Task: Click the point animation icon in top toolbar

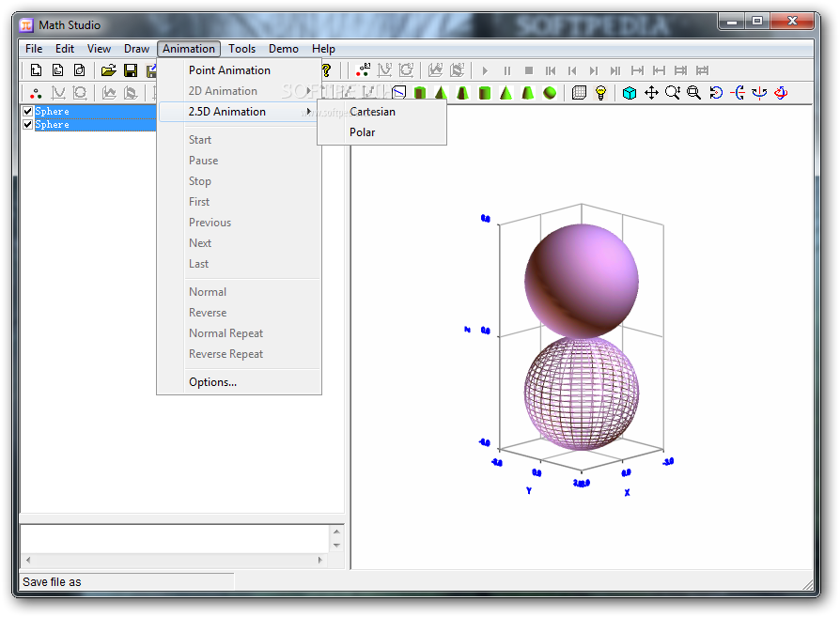Action: pos(363,70)
